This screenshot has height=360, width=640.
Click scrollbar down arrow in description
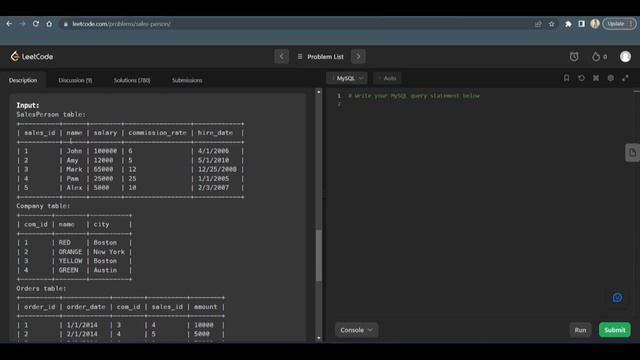click(x=319, y=338)
